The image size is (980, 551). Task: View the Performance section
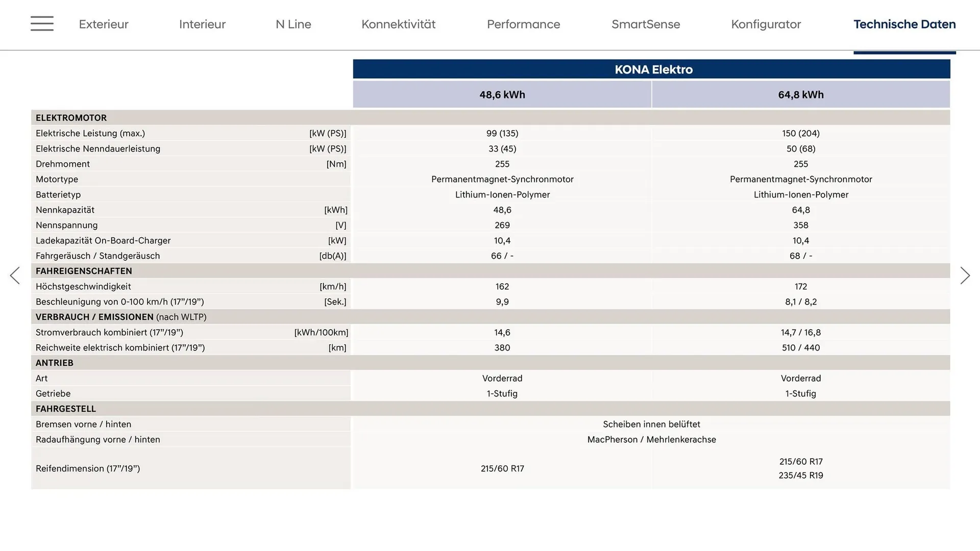(523, 24)
